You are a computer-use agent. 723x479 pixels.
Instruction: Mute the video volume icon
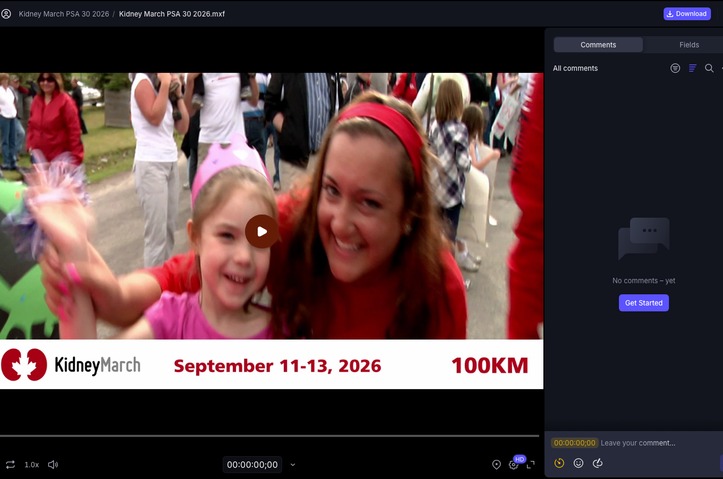(x=53, y=464)
